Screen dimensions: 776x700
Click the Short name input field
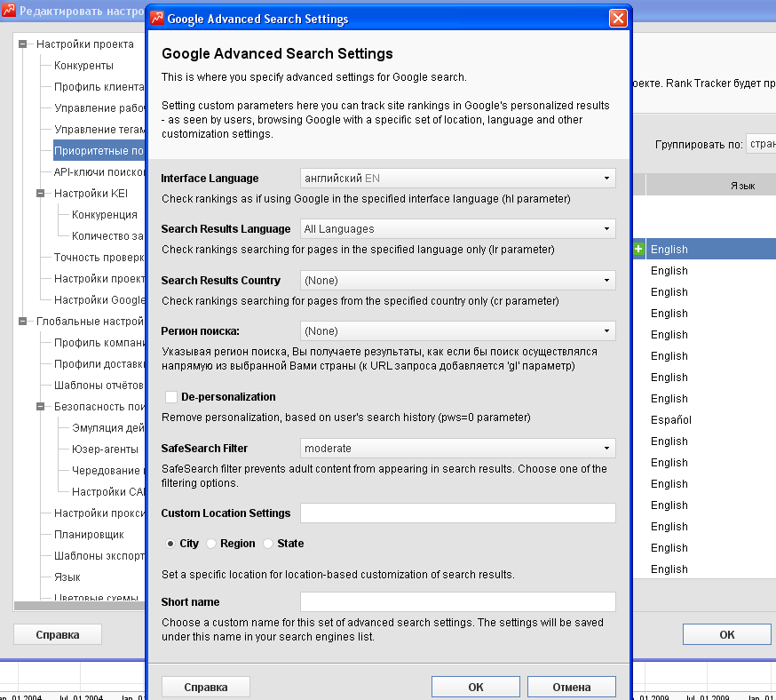pyautogui.click(x=458, y=601)
